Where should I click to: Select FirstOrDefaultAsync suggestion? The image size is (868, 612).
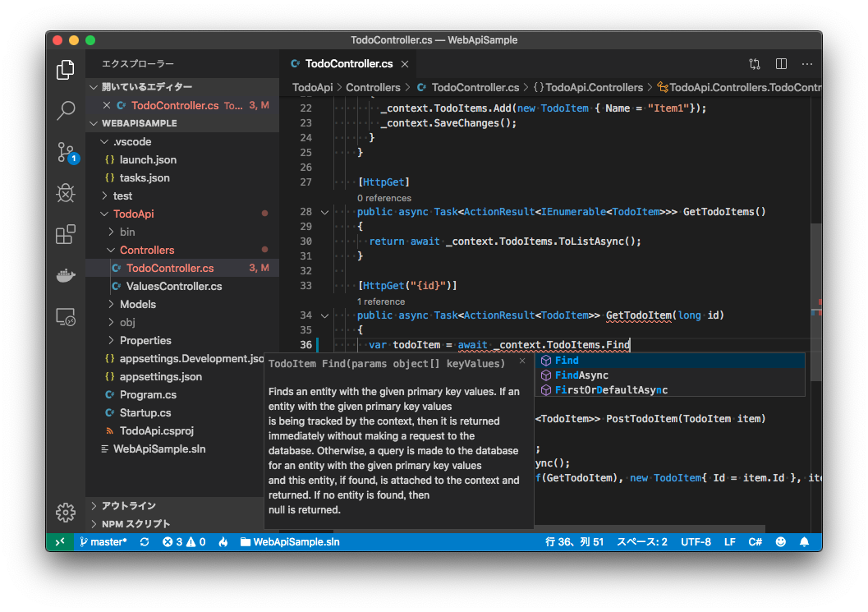tap(670, 390)
